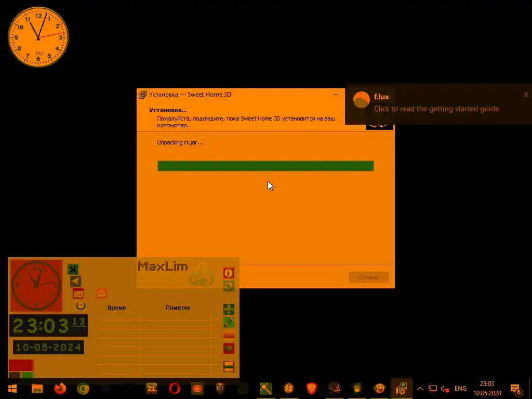Viewport: 532px width, 399px height.
Task: Open Opera browser from the taskbar
Action: (x=175, y=388)
